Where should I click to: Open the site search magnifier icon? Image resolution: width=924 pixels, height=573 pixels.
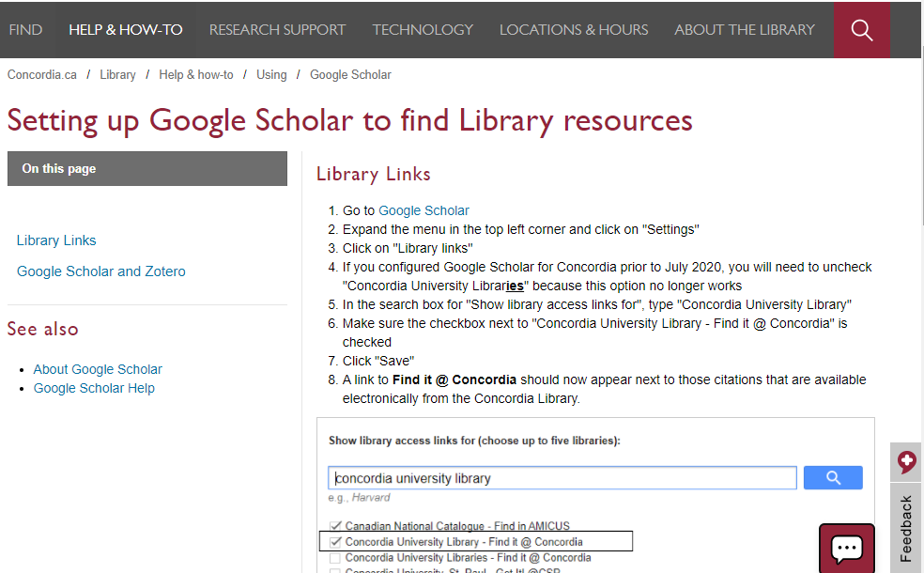tap(861, 29)
